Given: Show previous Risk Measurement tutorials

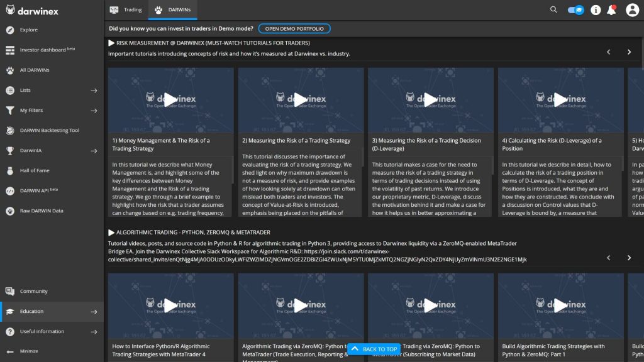Looking at the screenshot, I should [x=609, y=52].
